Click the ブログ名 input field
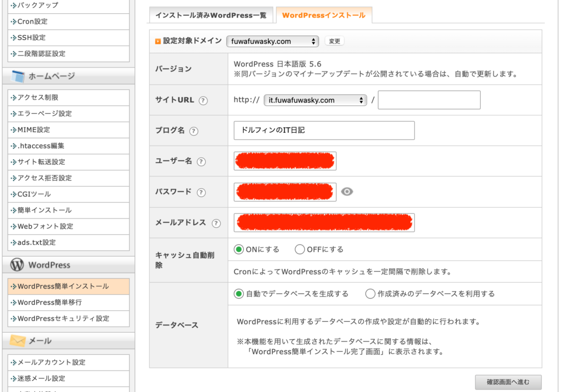 [x=324, y=130]
